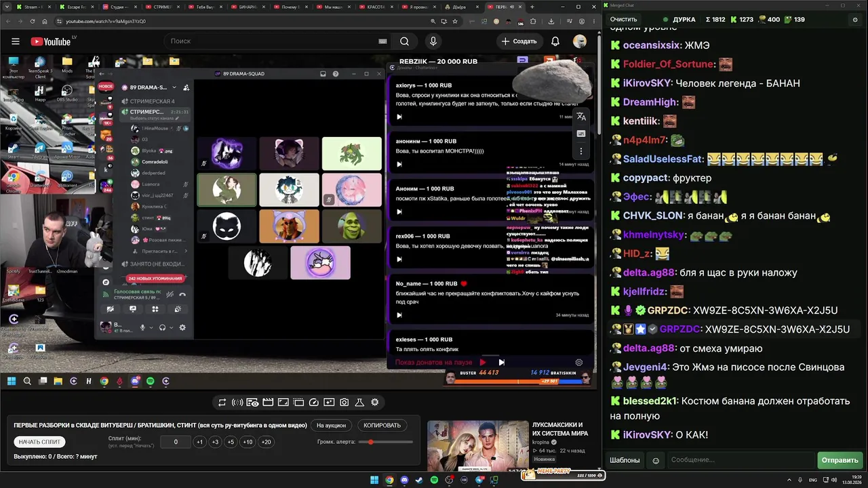Click the translate icon beside donations list
Image resolution: width=868 pixels, height=488 pixels.
pyautogui.click(x=581, y=117)
